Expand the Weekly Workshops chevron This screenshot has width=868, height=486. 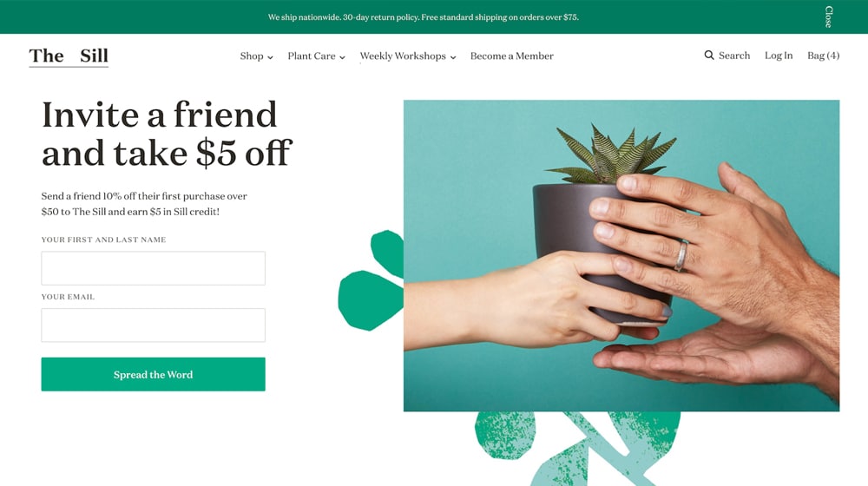(453, 57)
